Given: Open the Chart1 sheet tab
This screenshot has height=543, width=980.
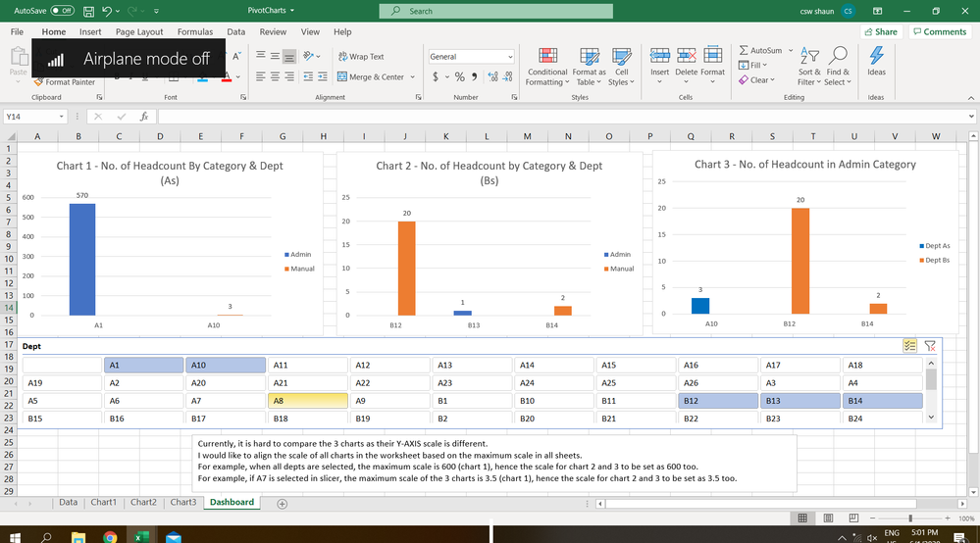Looking at the screenshot, I should click(x=103, y=503).
